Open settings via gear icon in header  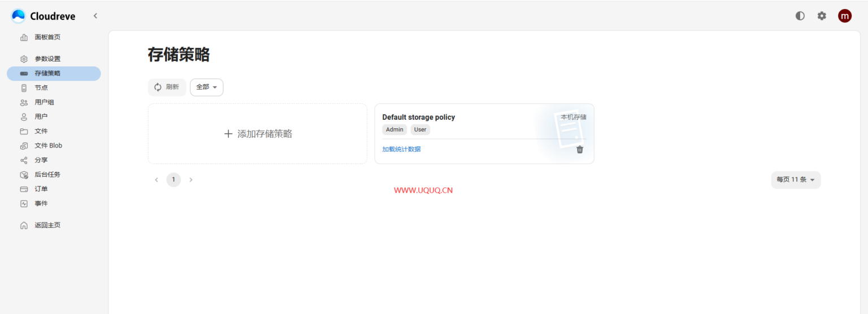click(822, 16)
